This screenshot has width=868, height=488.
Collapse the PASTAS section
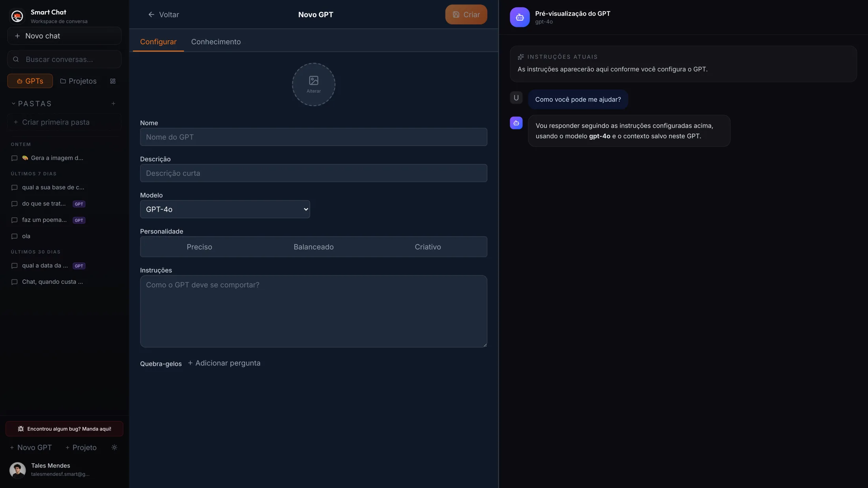click(13, 103)
